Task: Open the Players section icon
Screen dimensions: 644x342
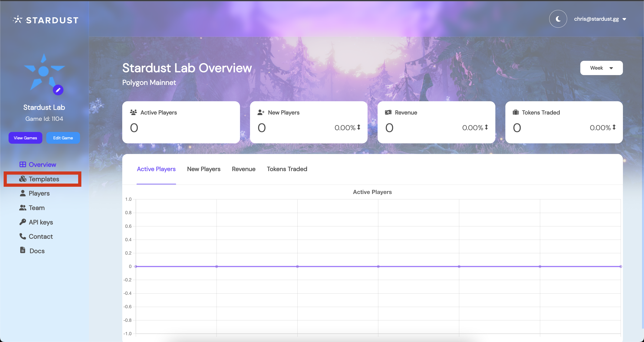Action: click(23, 193)
